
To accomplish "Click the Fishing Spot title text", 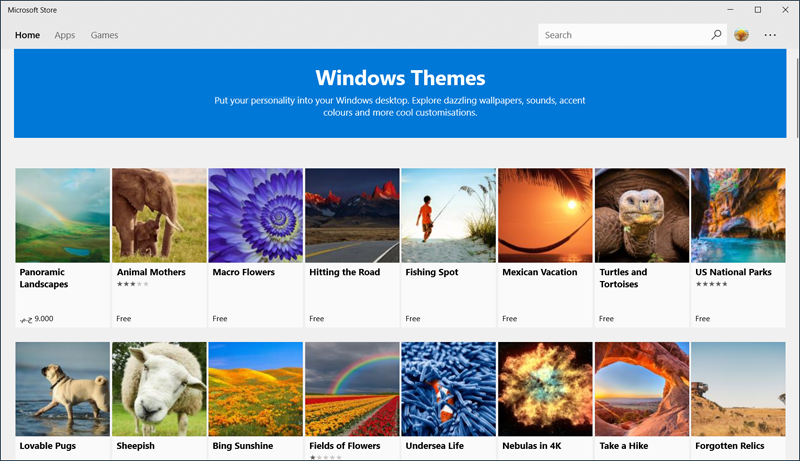I will click(x=432, y=272).
